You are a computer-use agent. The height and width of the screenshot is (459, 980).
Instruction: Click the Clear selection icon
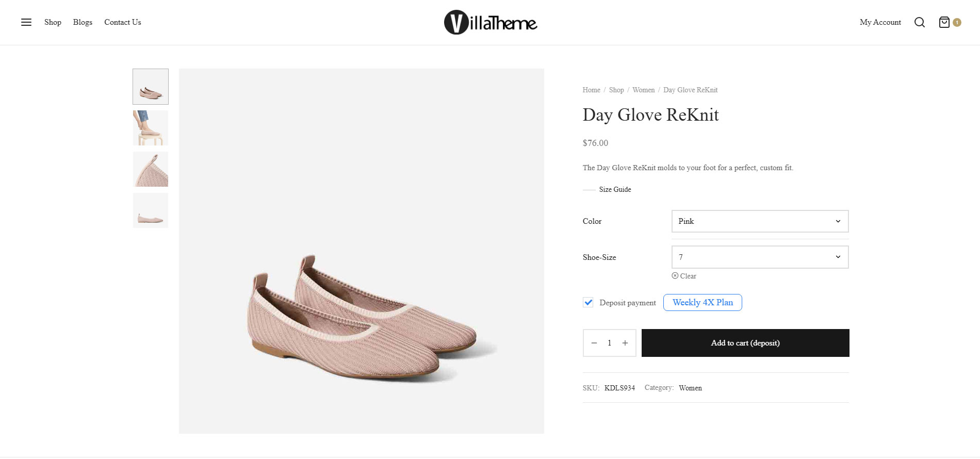[x=675, y=276]
